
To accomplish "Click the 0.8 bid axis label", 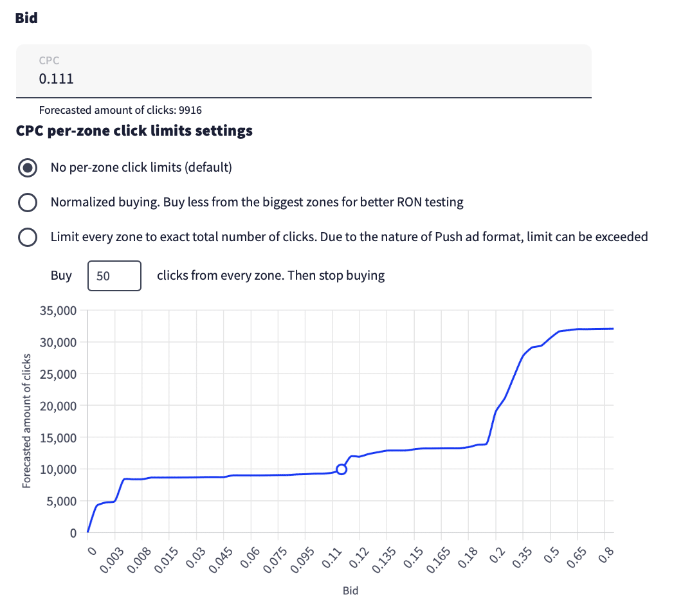I will 605,554.
